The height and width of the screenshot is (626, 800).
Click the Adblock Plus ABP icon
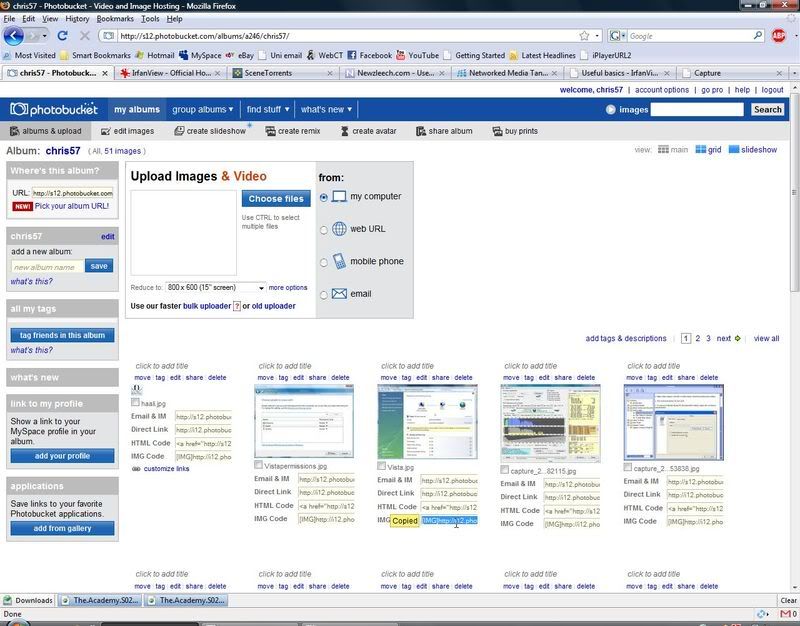coord(779,36)
